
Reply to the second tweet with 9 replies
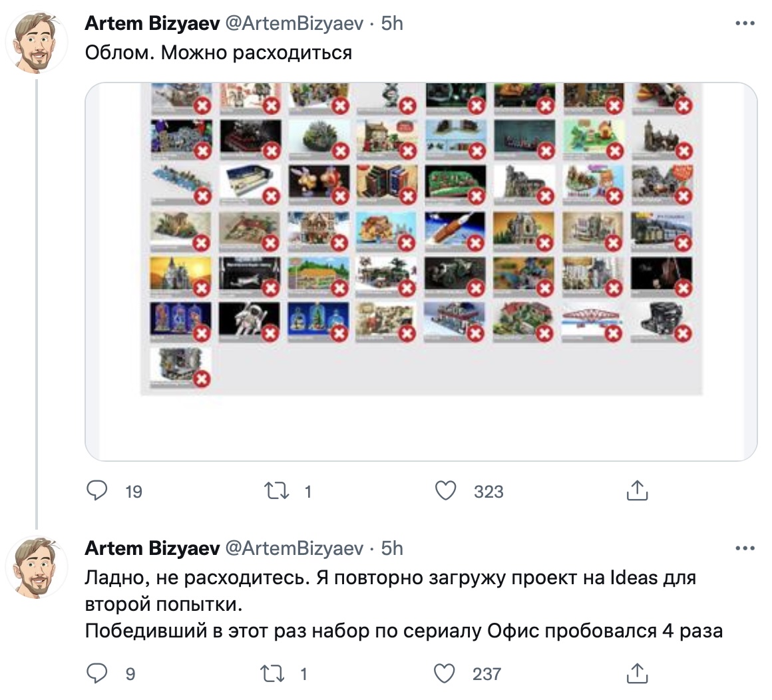97,673
